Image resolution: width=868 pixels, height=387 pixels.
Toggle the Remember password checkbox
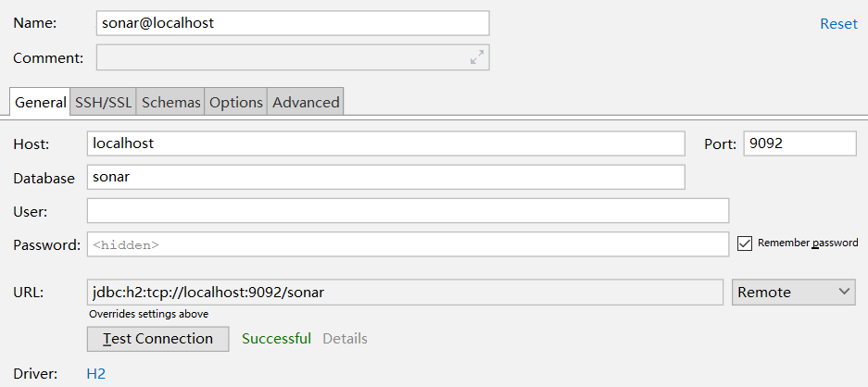pyautogui.click(x=745, y=243)
